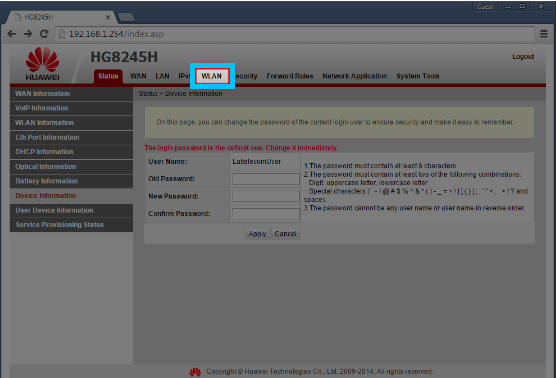This screenshot has height=378, width=556.
Task: Select DHCP Information in sidebar
Action: click(71, 152)
